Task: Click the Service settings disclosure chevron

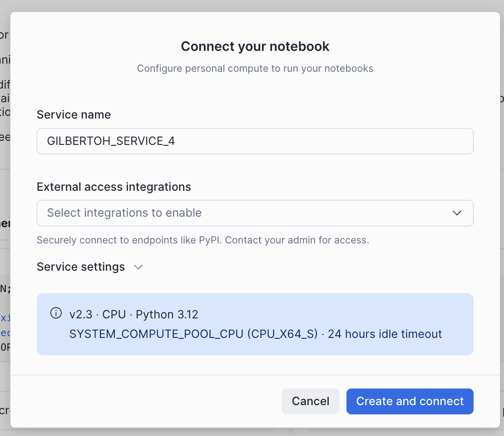Action: pyautogui.click(x=138, y=268)
